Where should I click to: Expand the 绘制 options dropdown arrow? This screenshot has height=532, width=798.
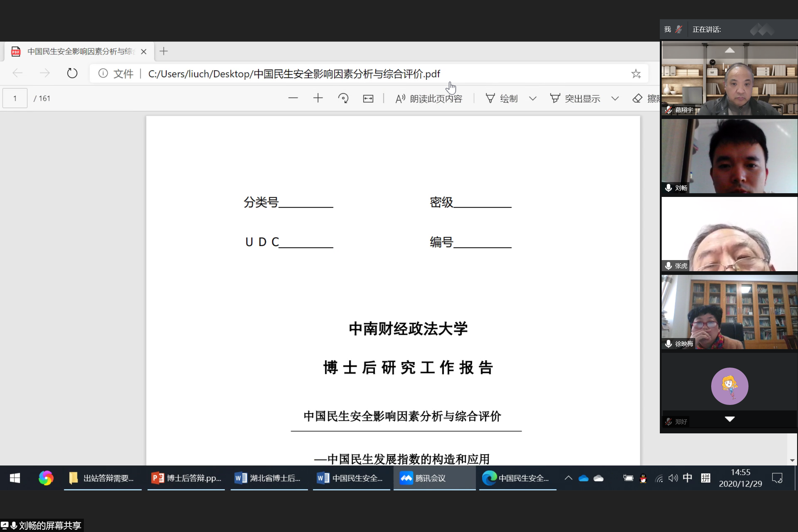[533, 99]
